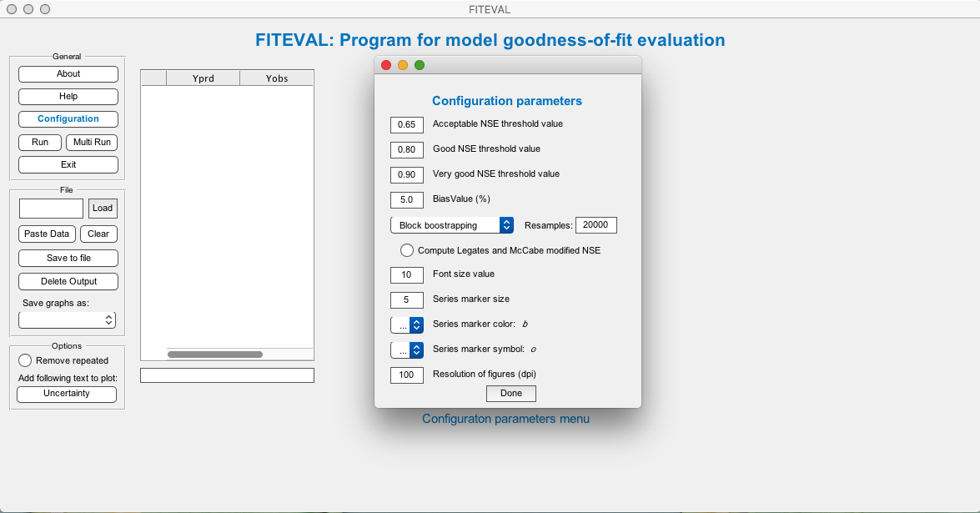Select the Yobs column header

(x=276, y=78)
